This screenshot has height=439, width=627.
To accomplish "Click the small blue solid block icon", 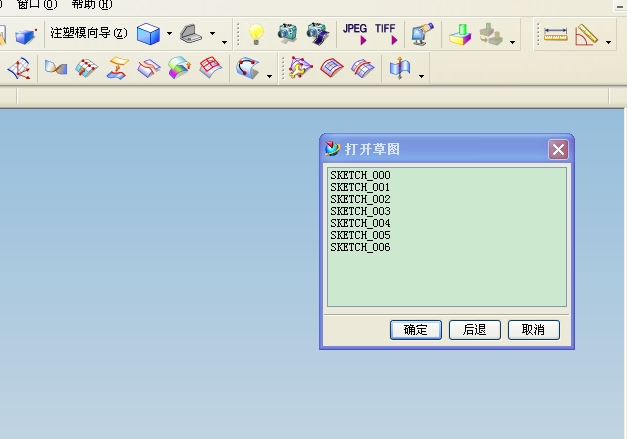I will click(26, 36).
